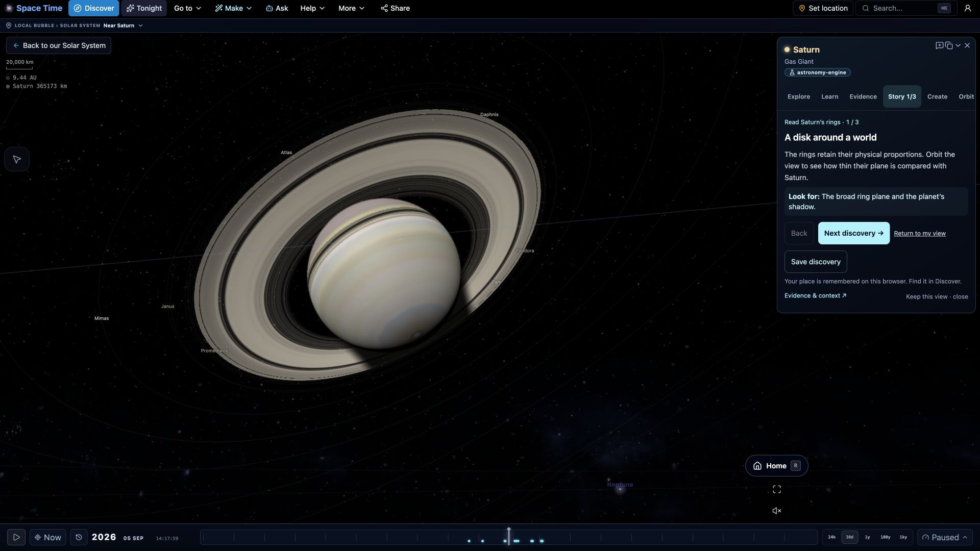Switch to the Evidence tab
980x551 pixels.
pyautogui.click(x=863, y=96)
